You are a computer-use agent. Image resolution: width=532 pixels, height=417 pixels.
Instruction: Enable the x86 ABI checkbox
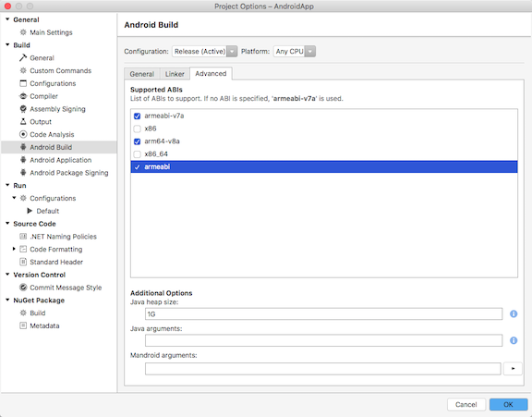137,129
